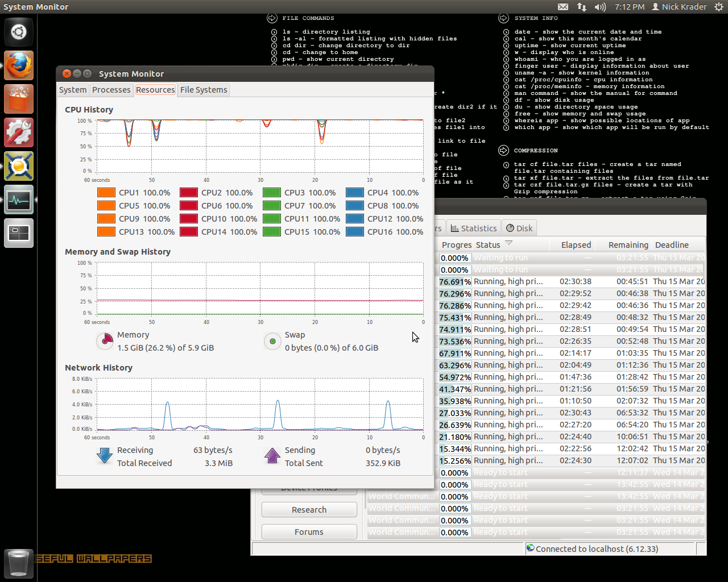Click the Forums button
This screenshot has width=728, height=582.
(309, 532)
